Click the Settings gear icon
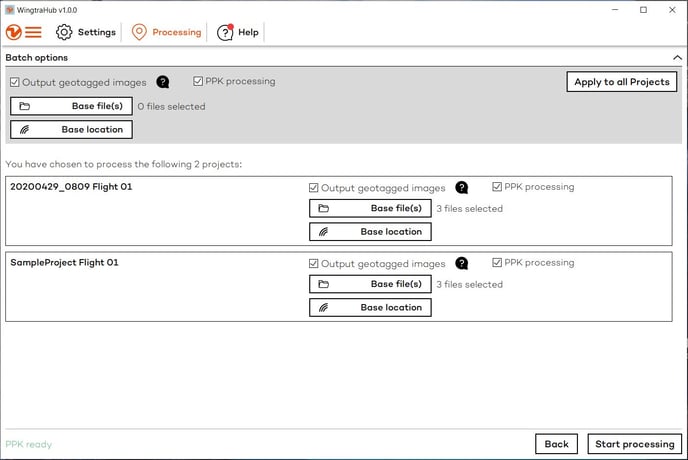 coord(64,32)
